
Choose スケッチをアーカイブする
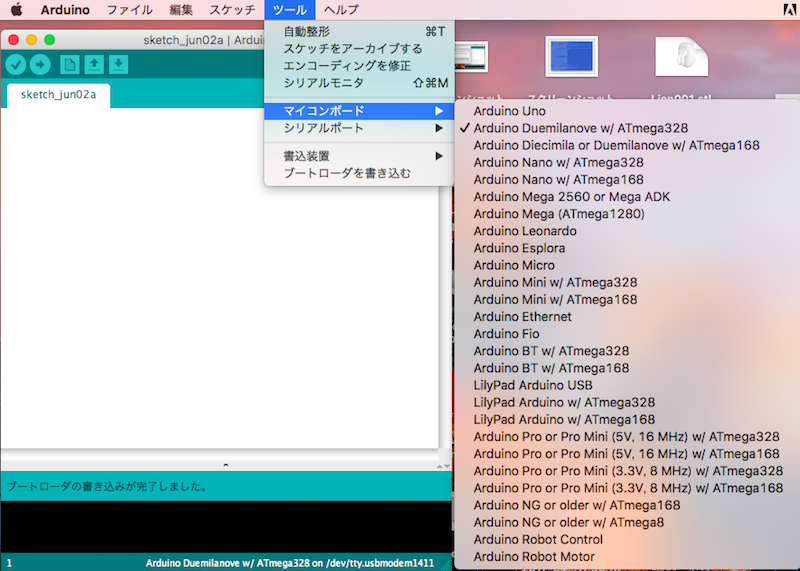tap(359, 48)
